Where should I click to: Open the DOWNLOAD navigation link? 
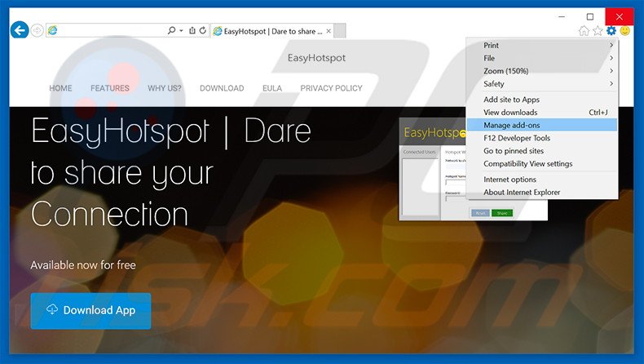[x=222, y=88]
